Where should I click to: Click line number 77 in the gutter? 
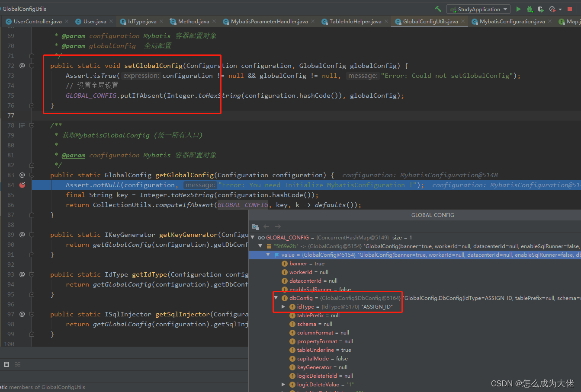tap(11, 115)
